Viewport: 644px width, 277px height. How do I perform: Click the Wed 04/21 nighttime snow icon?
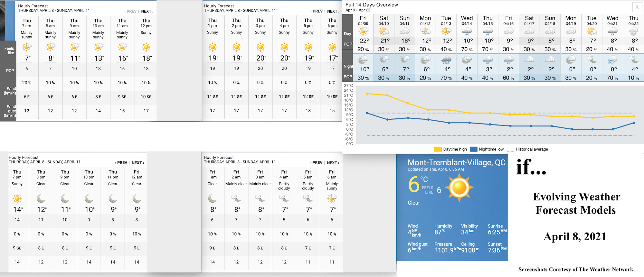[x=612, y=60]
